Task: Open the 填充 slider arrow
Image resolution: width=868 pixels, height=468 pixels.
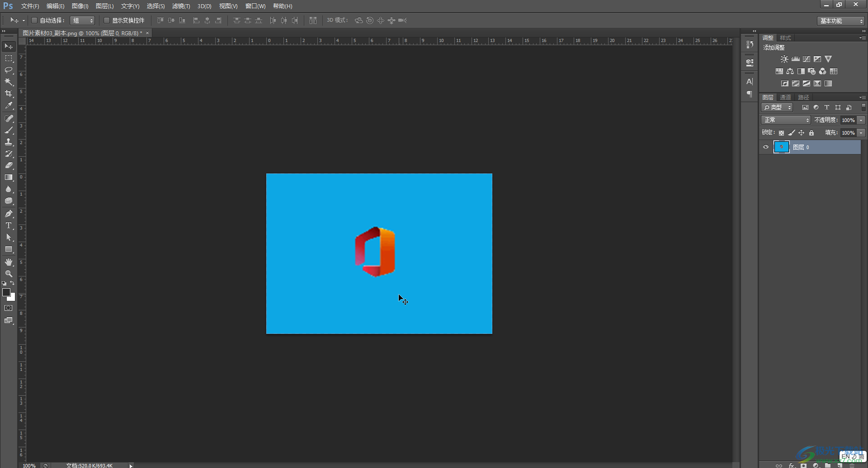Action: tap(861, 133)
